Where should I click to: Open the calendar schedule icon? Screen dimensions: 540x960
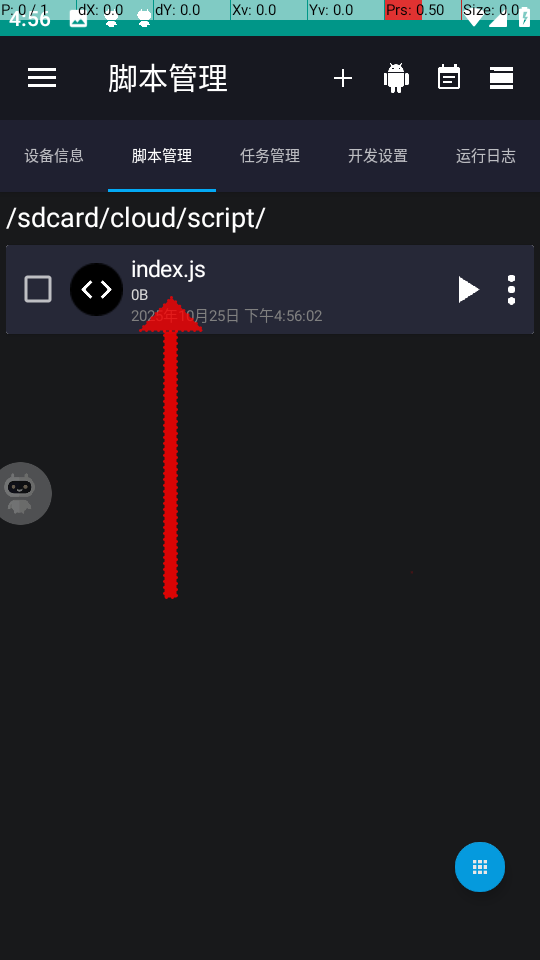tap(449, 78)
